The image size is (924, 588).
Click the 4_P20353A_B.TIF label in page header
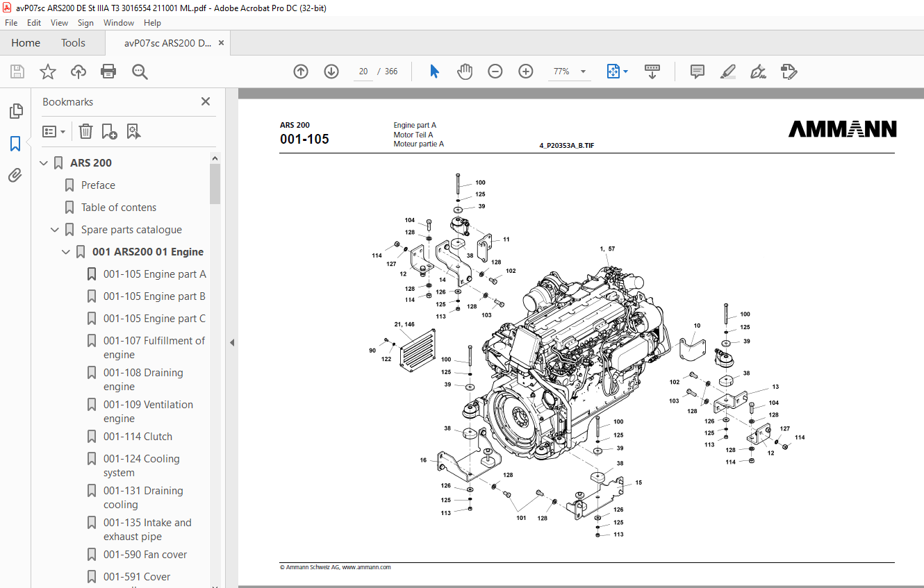[x=566, y=146]
